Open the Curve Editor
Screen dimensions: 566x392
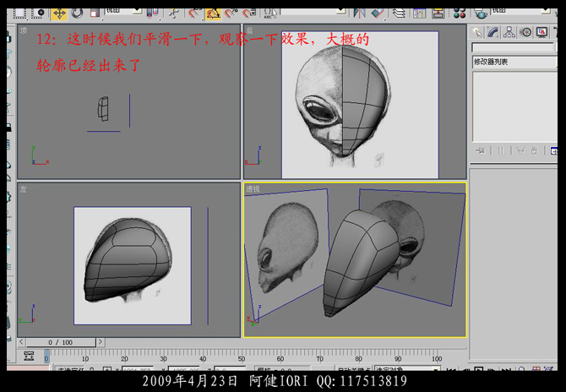tap(420, 14)
